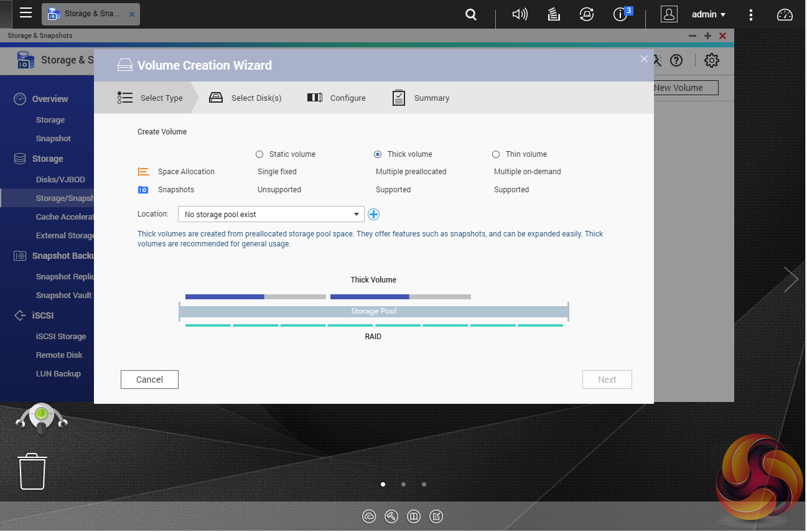Open the more options vertical dots menu

752,14
